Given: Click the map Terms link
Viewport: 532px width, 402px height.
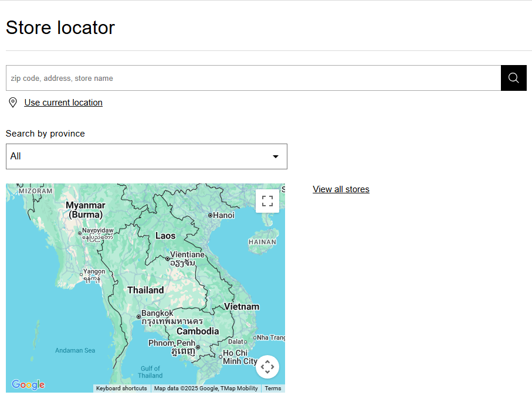Looking at the screenshot, I should click(273, 389).
